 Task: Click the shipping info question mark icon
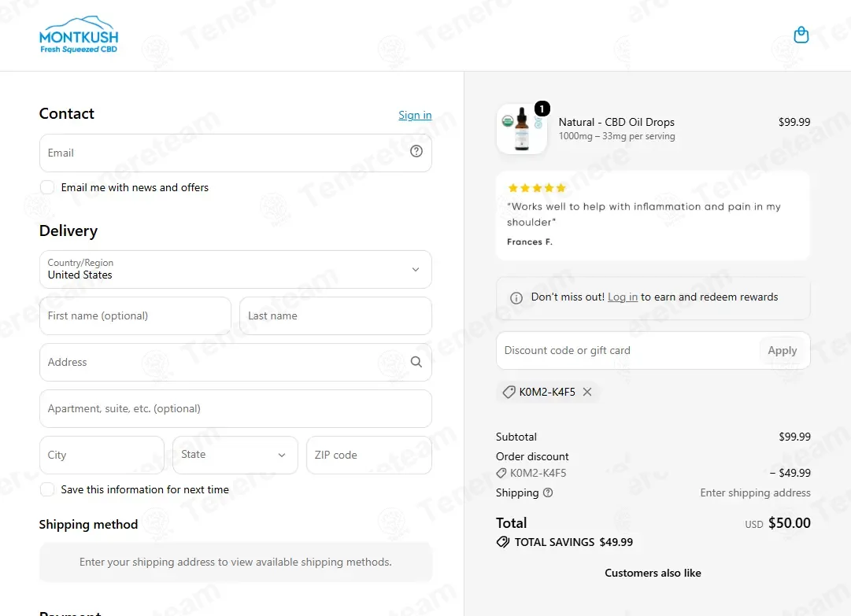(548, 492)
